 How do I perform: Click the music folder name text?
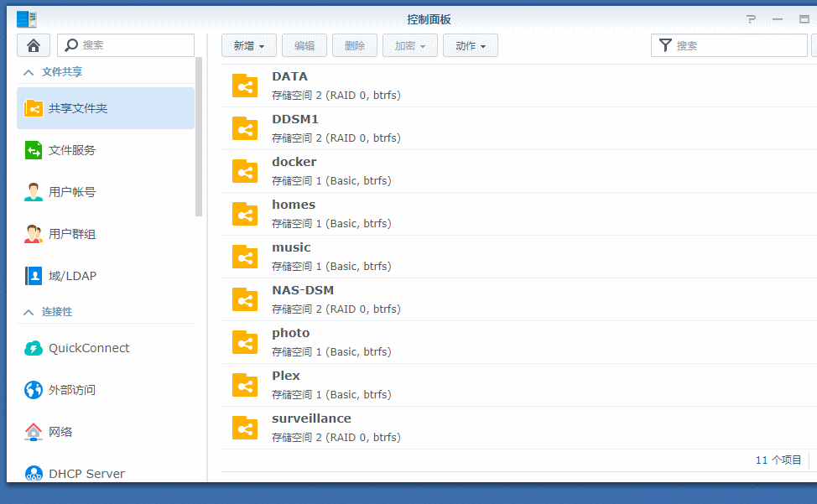pyautogui.click(x=291, y=247)
